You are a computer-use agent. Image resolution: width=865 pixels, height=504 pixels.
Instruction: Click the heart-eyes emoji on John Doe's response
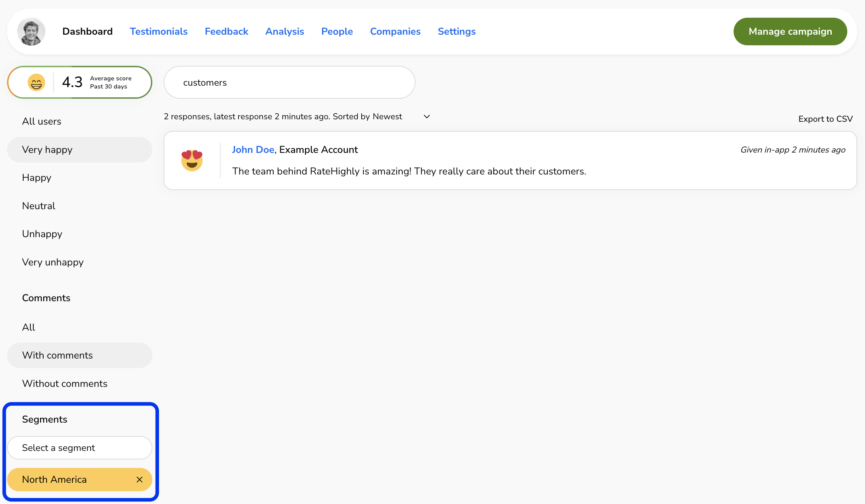pos(192,160)
